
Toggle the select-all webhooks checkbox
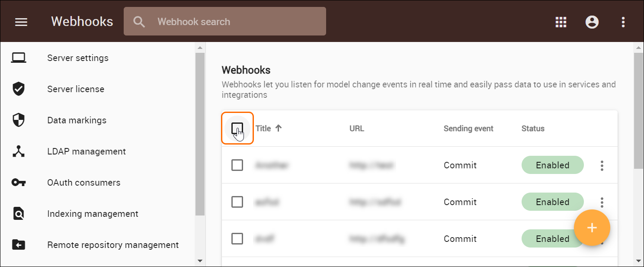click(x=237, y=128)
